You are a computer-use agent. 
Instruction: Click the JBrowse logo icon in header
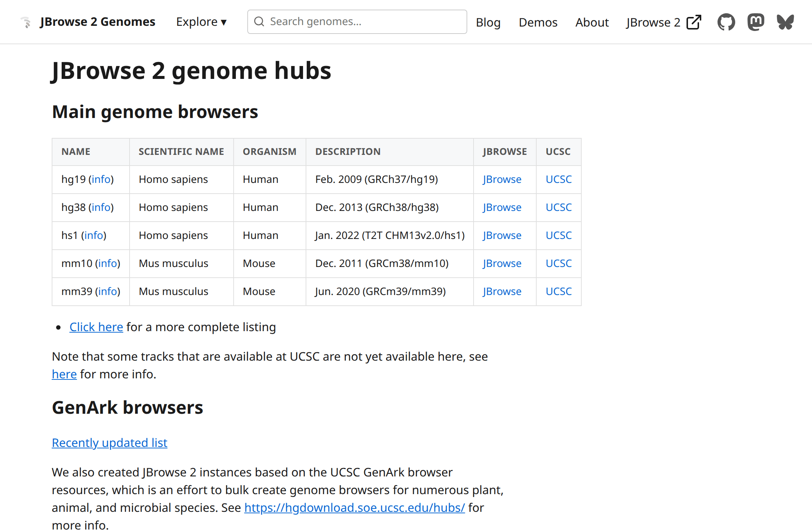tap(26, 22)
